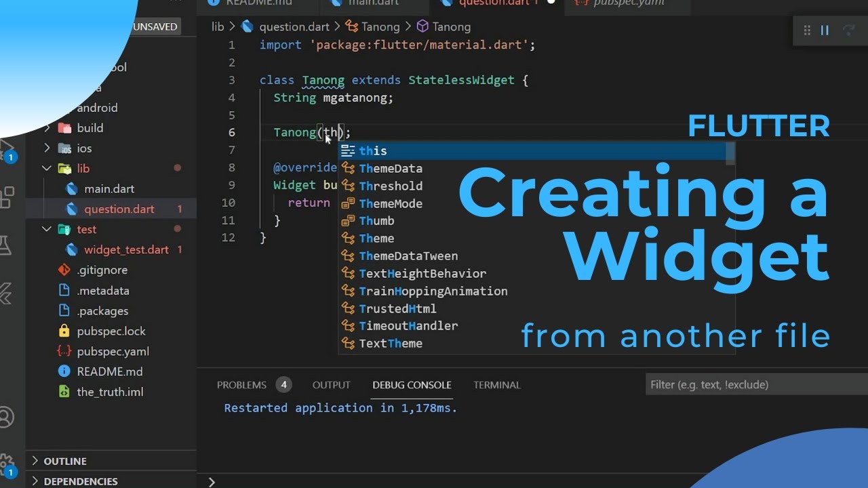Select the DEBUG CONSOLE tab
This screenshot has height=488, width=868.
[412, 385]
